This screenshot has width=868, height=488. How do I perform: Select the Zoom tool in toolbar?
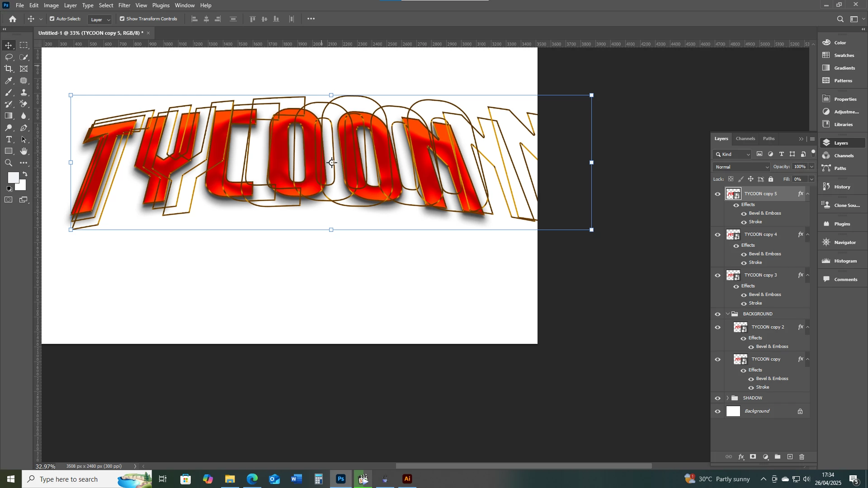click(9, 163)
